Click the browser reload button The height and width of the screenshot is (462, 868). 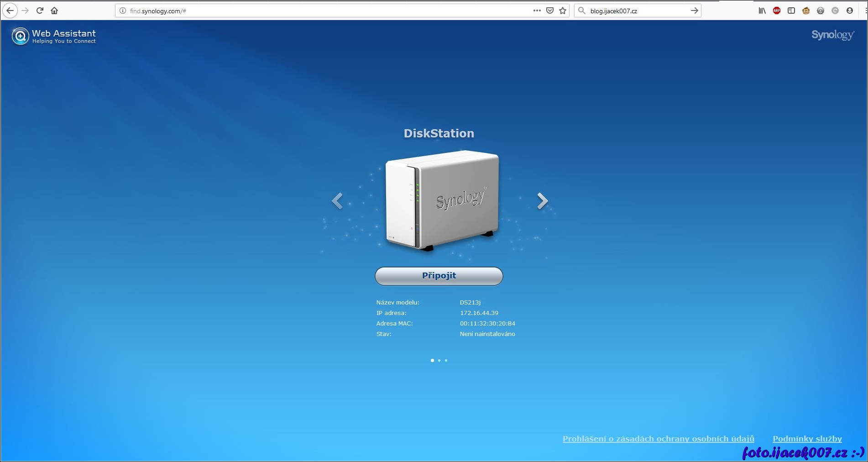[x=40, y=10]
